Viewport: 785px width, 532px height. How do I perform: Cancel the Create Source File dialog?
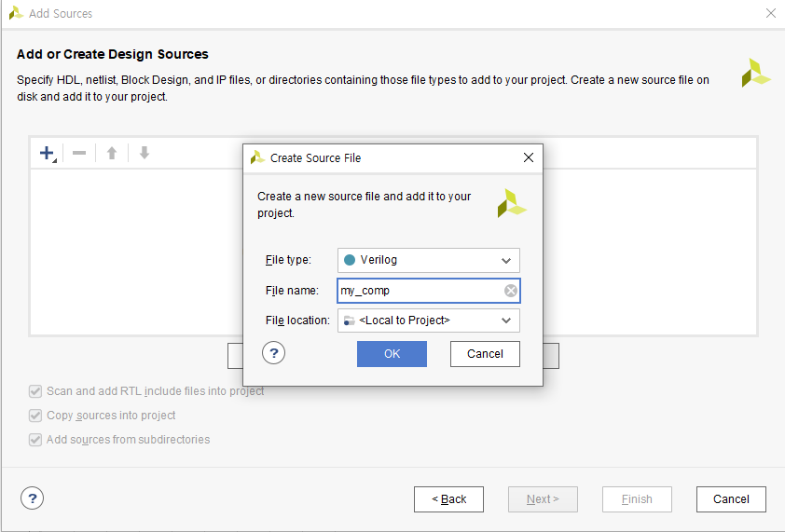point(485,354)
